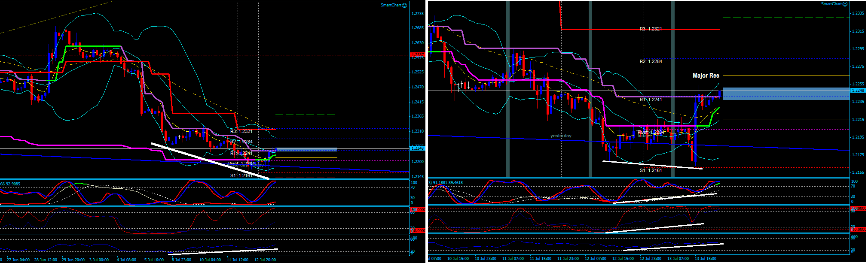The height and width of the screenshot is (266, 868).
Task: Select the 'Major Res' annotation on right chart
Action: click(706, 76)
